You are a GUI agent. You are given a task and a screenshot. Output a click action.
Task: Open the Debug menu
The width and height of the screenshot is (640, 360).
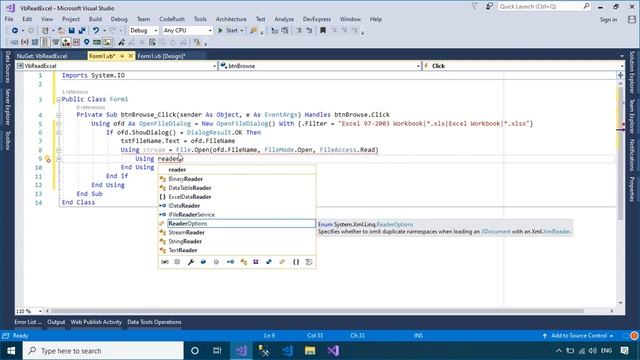pos(119,19)
